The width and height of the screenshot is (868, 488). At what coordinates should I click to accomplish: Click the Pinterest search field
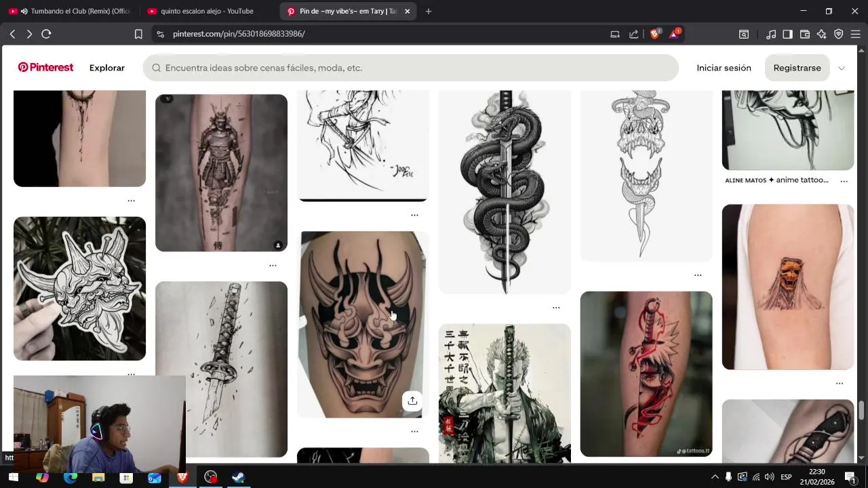click(410, 68)
